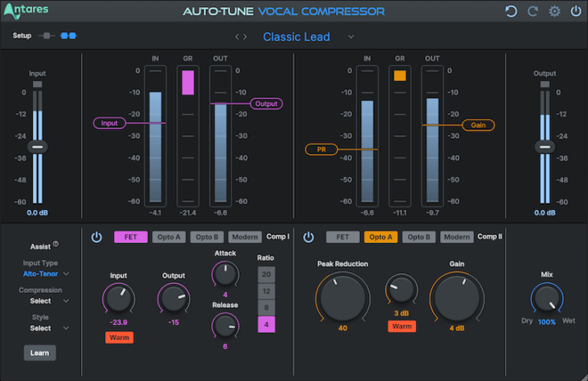Click the main Input fader handle
Image resolution: width=588 pixels, height=381 pixels.
tap(37, 147)
